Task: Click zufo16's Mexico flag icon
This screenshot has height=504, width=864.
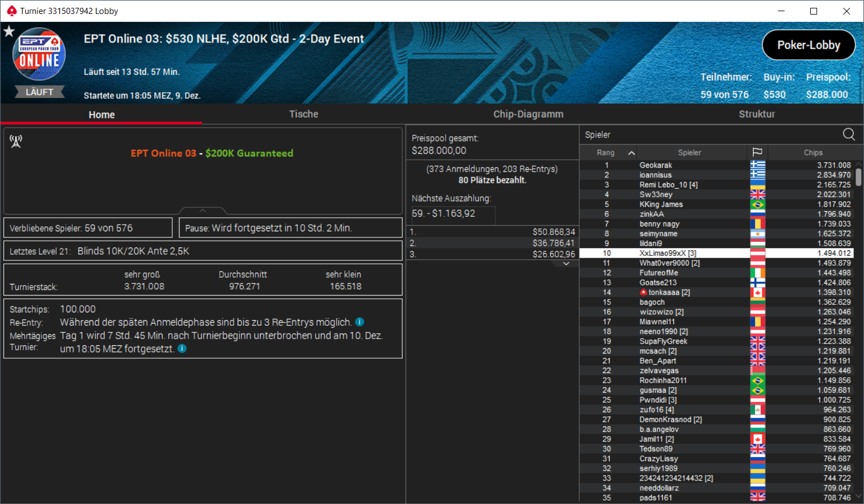Action: (758, 410)
